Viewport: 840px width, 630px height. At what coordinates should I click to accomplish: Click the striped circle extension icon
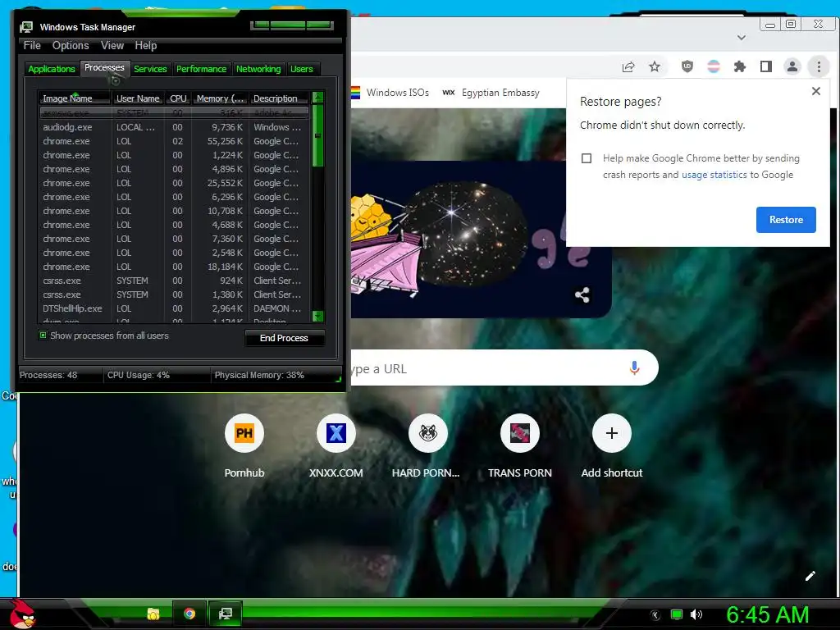(714, 66)
